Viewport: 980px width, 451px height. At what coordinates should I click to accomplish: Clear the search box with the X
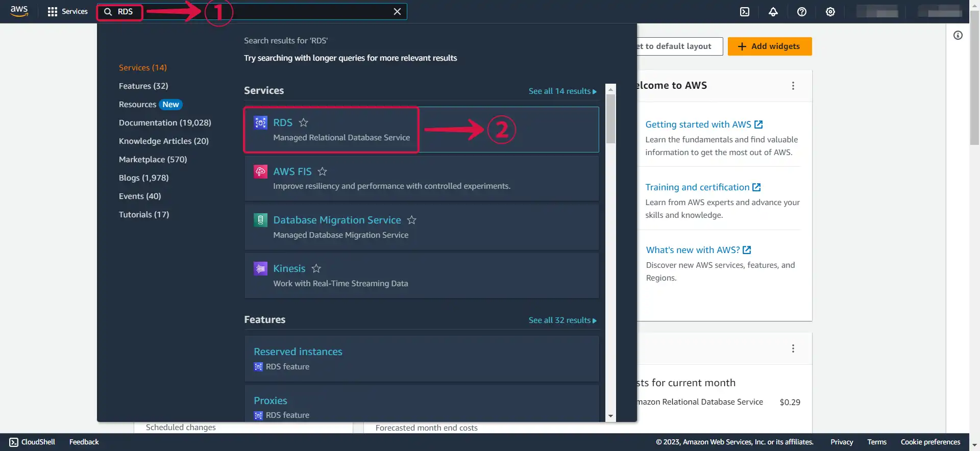397,12
